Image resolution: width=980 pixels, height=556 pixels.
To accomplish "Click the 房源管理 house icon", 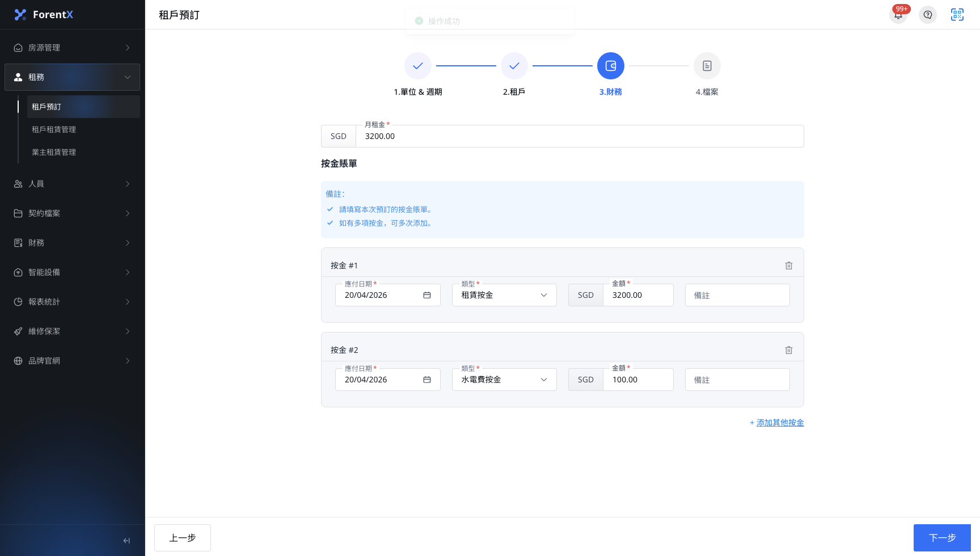I will click(18, 48).
